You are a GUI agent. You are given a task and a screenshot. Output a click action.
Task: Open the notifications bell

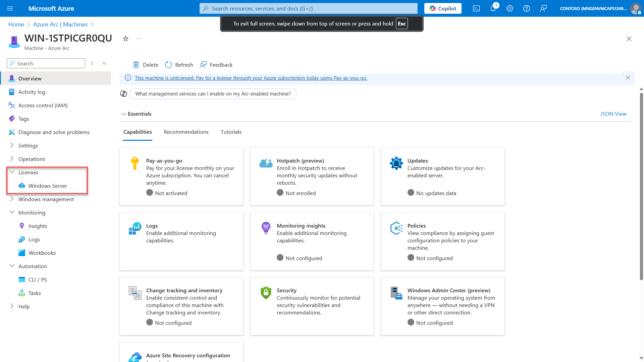[x=493, y=8]
